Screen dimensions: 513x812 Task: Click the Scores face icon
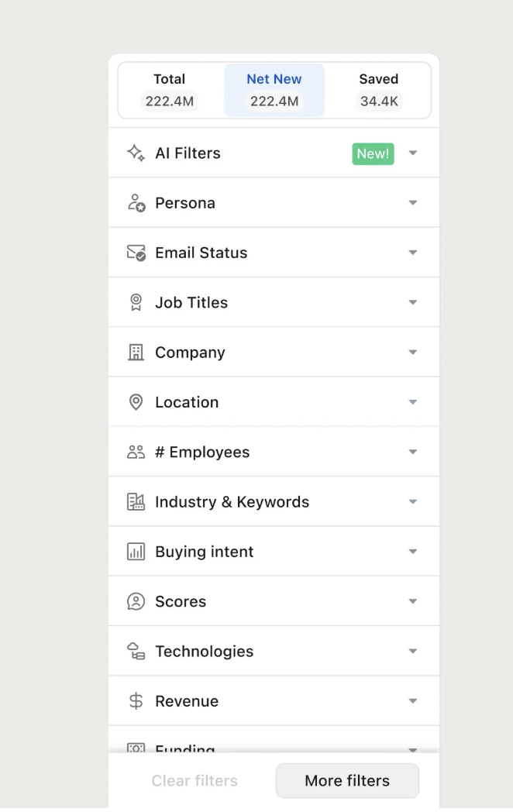pyautogui.click(x=136, y=601)
